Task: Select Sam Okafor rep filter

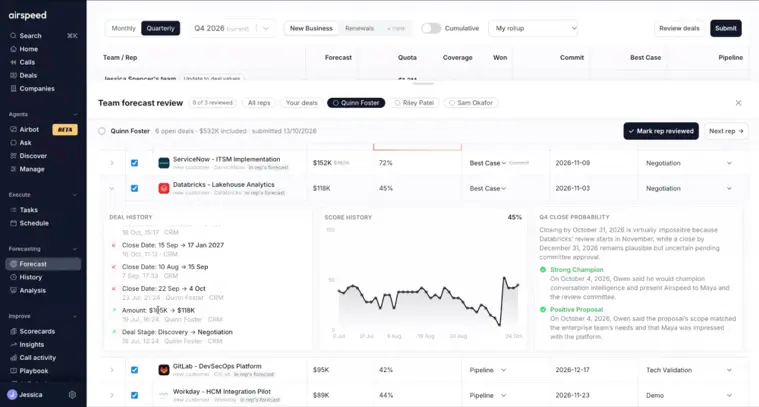Action: [x=471, y=103]
